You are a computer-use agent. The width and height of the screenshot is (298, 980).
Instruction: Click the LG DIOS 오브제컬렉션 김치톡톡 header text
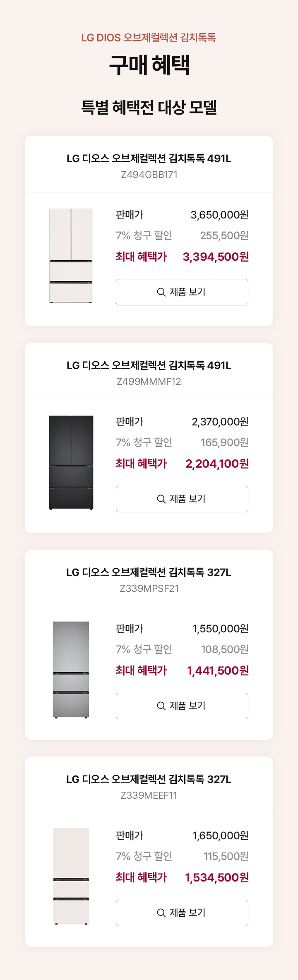tap(149, 38)
